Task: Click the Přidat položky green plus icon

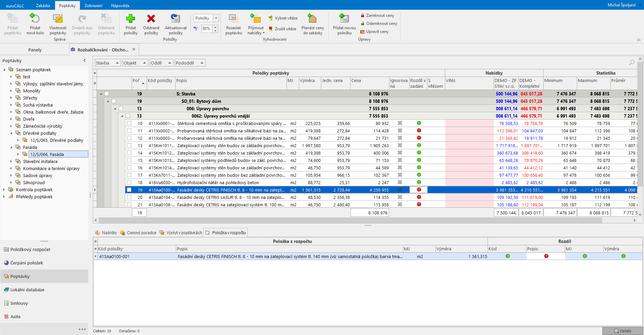Action: pos(131,19)
